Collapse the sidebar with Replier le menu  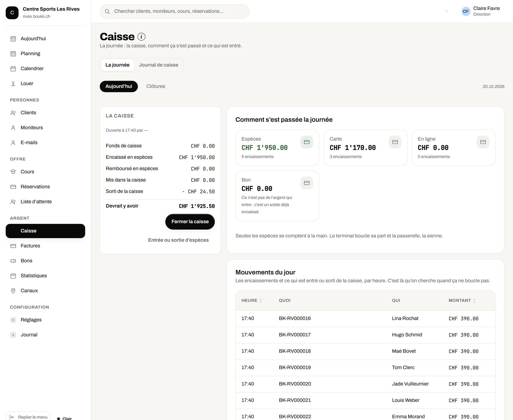coord(28,416)
